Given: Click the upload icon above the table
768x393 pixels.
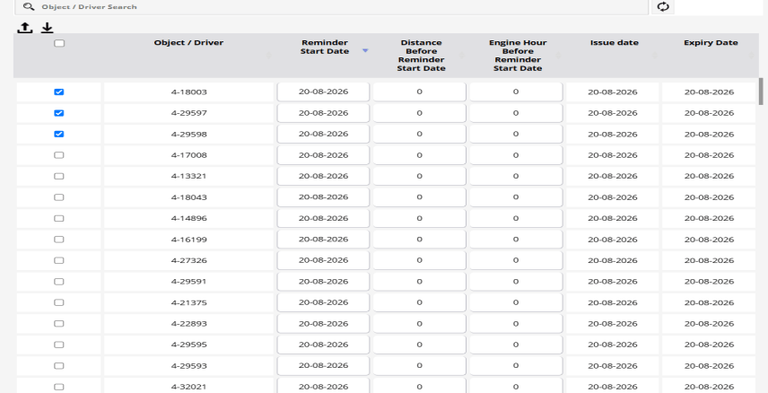Looking at the screenshot, I should click(x=25, y=28).
